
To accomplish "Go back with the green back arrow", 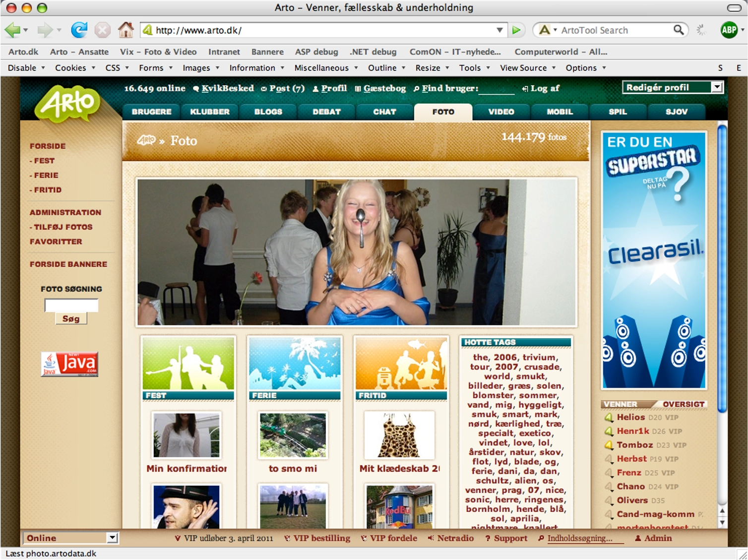I will [12, 30].
